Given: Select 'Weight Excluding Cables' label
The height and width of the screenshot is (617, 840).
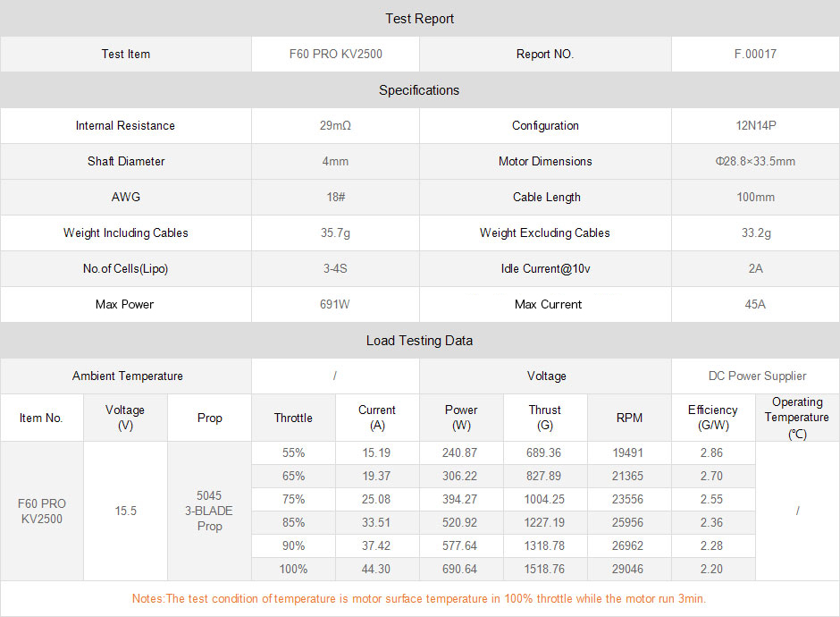Looking at the screenshot, I should (545, 232).
